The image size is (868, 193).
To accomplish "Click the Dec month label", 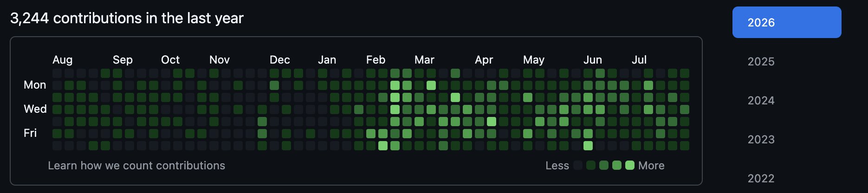I will (x=280, y=60).
